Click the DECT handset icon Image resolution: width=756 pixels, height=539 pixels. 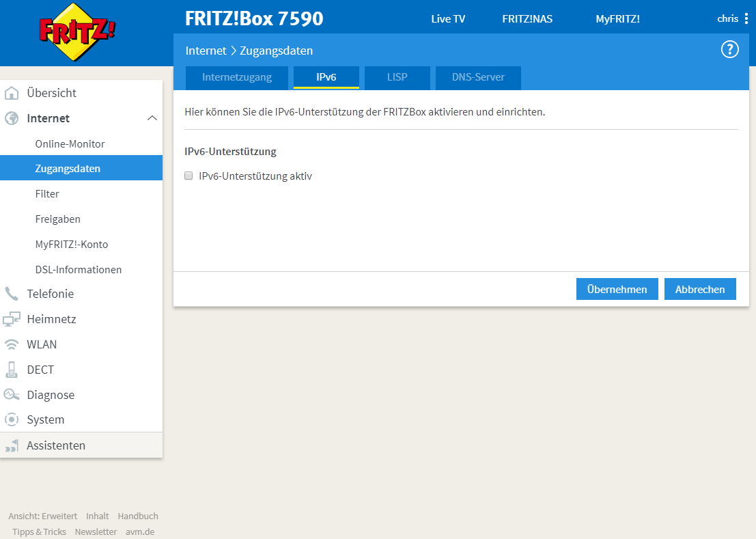12,370
